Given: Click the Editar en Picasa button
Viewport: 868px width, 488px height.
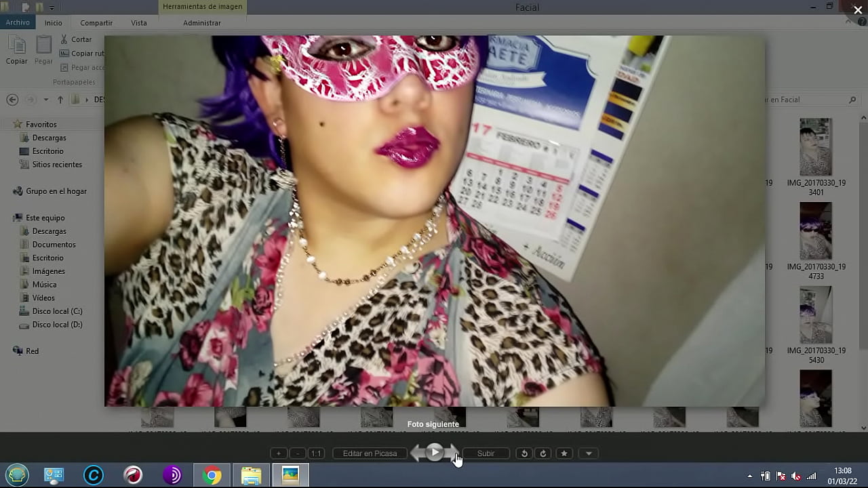Looking at the screenshot, I should 370,453.
